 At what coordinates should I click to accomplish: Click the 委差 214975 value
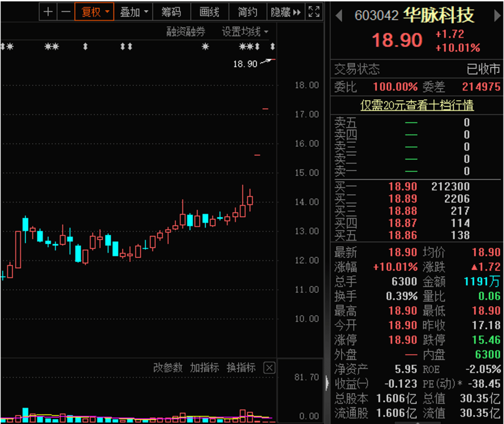[x=481, y=87]
